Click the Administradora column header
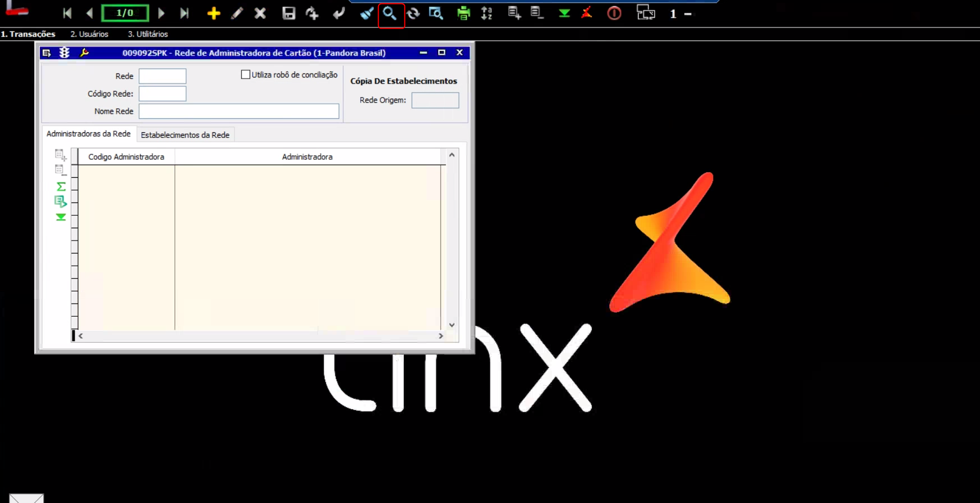980x503 pixels. point(307,157)
